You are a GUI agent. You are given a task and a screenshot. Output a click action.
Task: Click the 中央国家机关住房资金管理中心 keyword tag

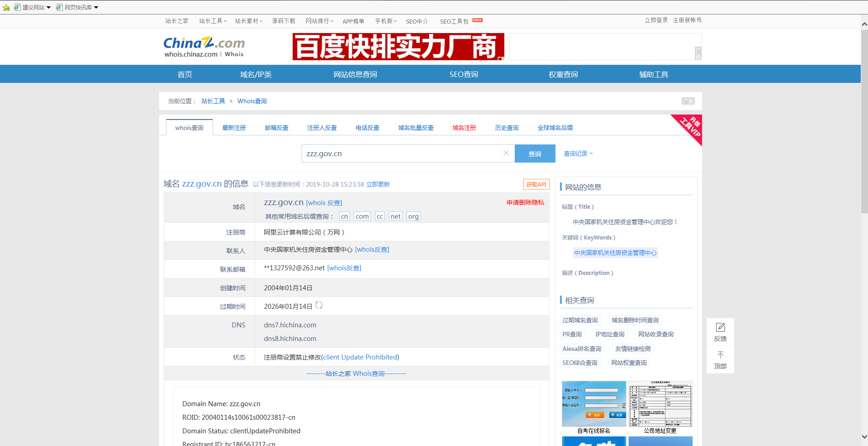pyautogui.click(x=615, y=253)
